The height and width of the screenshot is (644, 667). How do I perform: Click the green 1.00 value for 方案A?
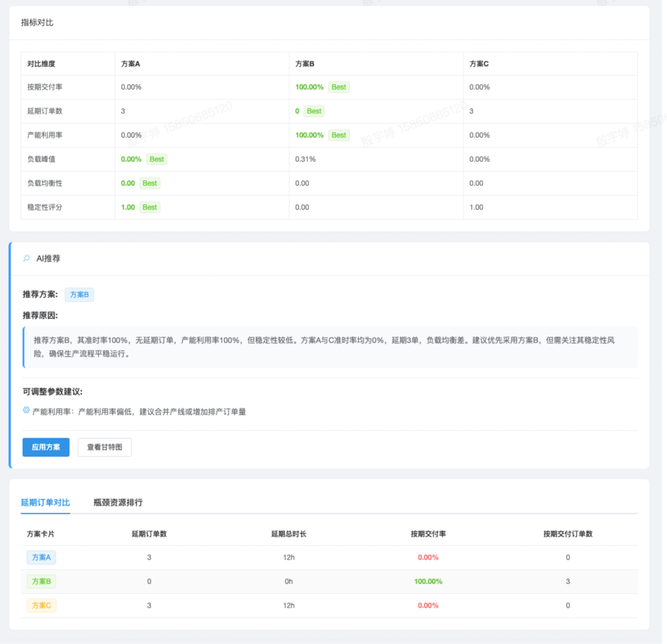click(x=128, y=207)
